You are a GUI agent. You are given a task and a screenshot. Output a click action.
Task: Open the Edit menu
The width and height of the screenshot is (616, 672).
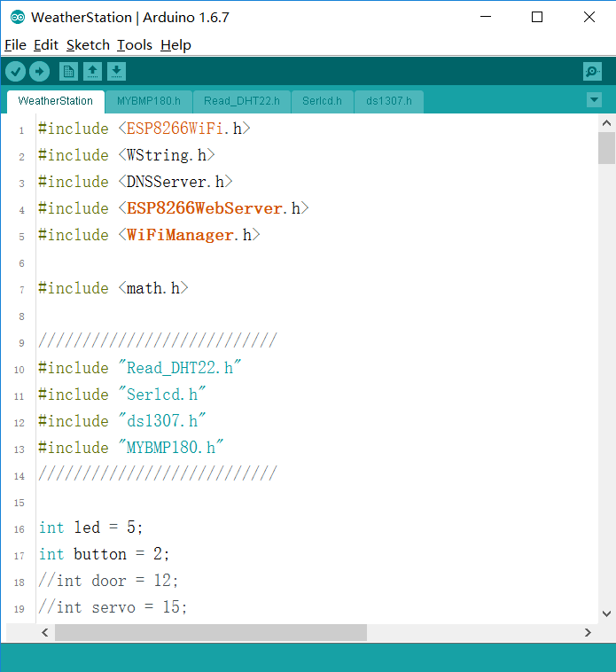[x=46, y=45]
